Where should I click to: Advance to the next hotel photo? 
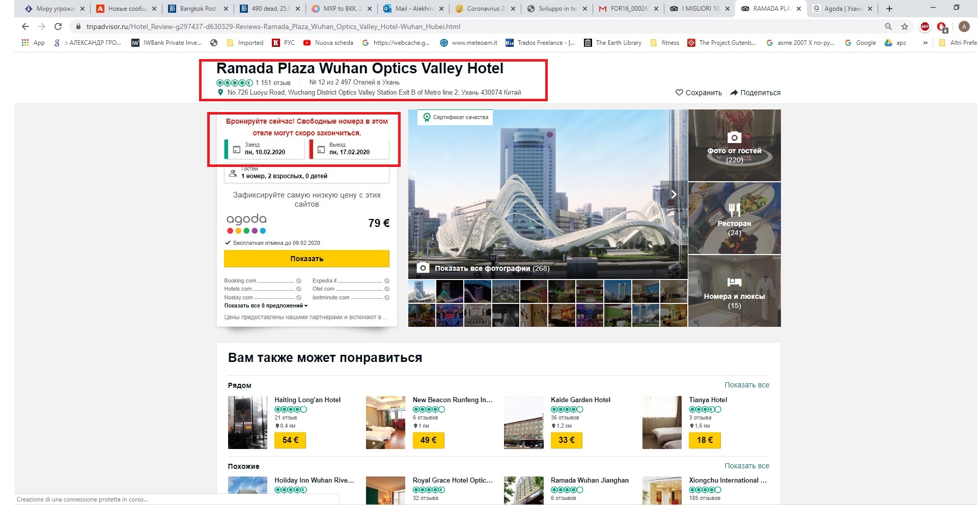point(674,194)
